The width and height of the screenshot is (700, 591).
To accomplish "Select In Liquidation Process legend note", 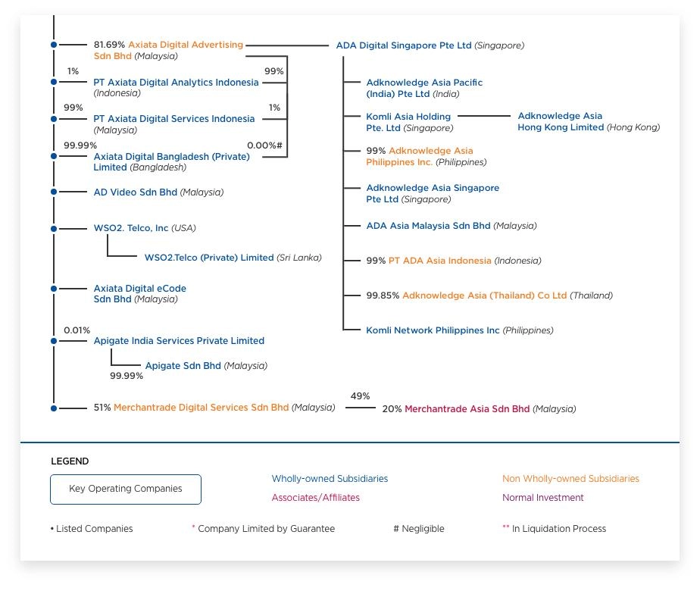I will click(x=554, y=529).
